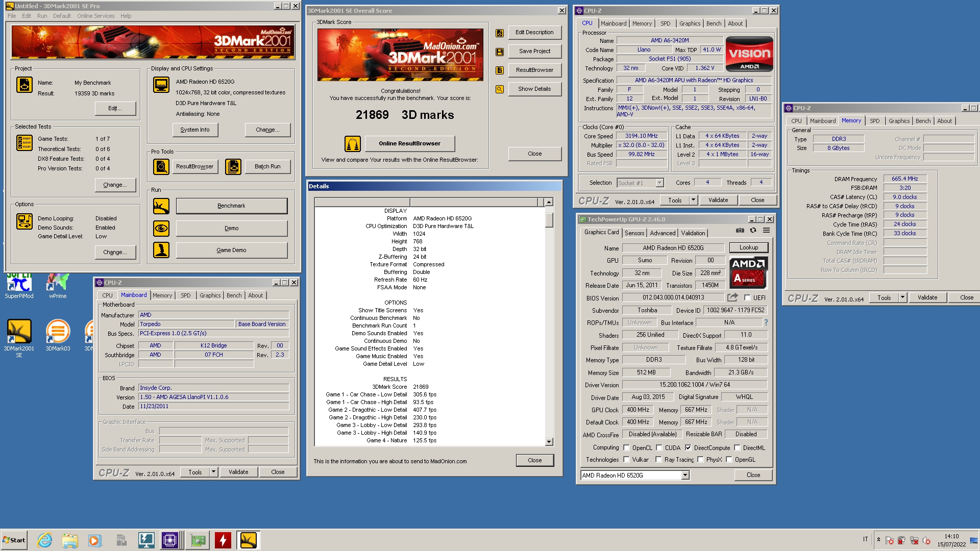Start the Benchmark run button
The image size is (980, 551).
click(232, 206)
